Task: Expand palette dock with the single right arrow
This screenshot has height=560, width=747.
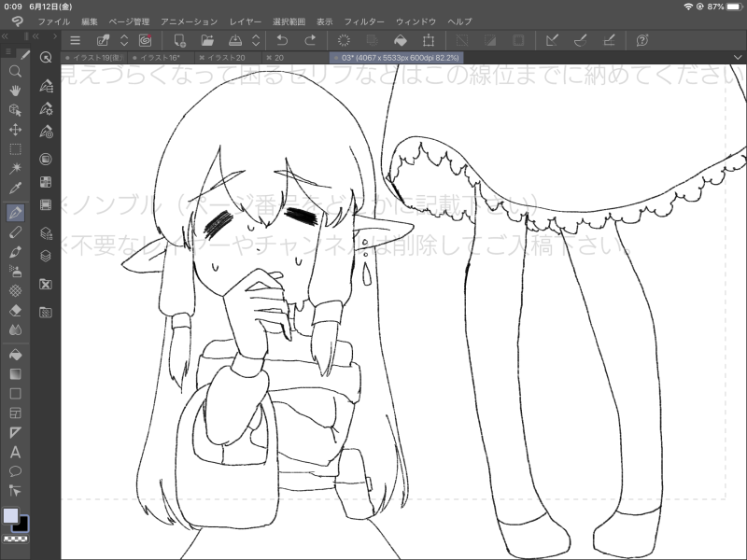Action: click(55, 36)
